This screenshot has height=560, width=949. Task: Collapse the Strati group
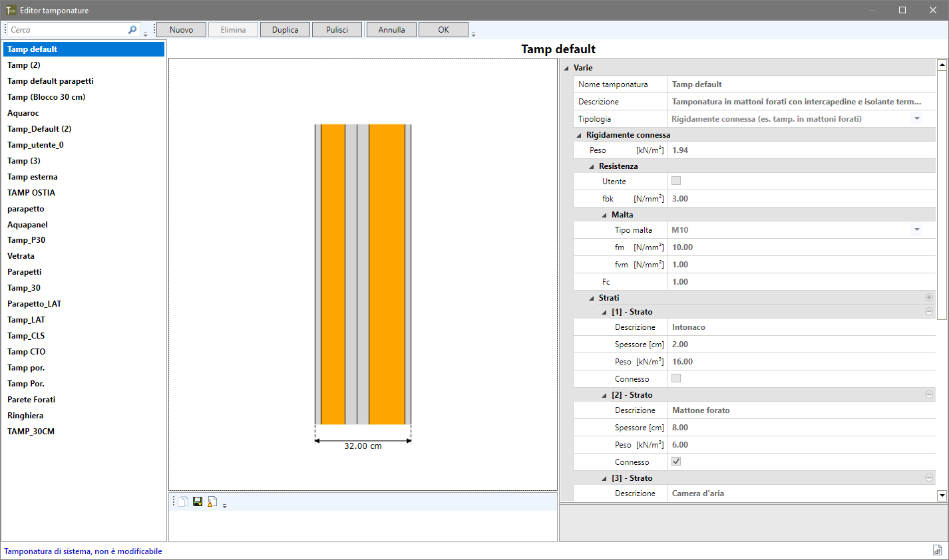coord(592,298)
